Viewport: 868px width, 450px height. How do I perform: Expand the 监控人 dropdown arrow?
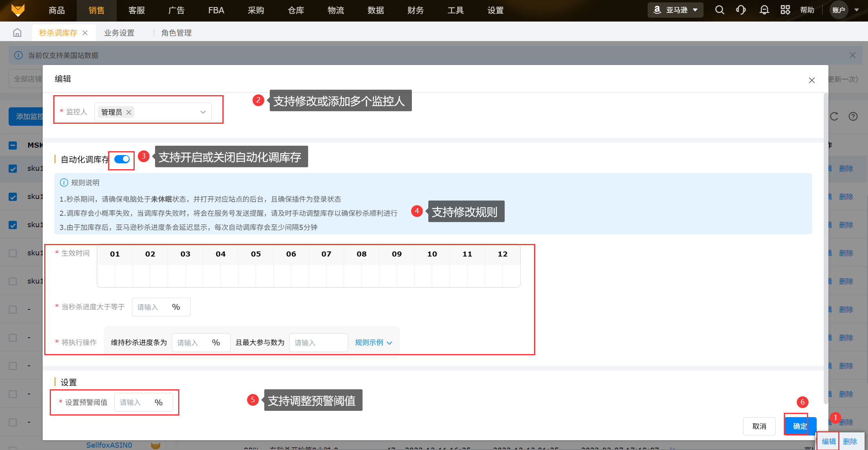(203, 112)
